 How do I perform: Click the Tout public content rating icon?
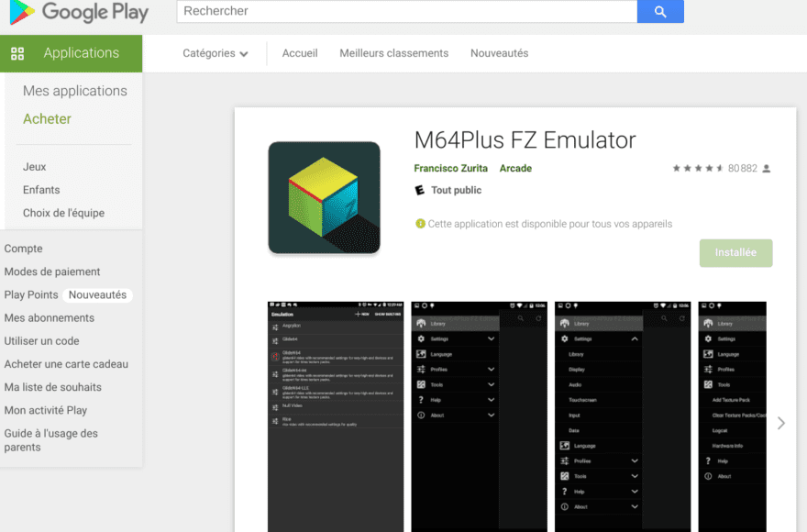click(420, 191)
